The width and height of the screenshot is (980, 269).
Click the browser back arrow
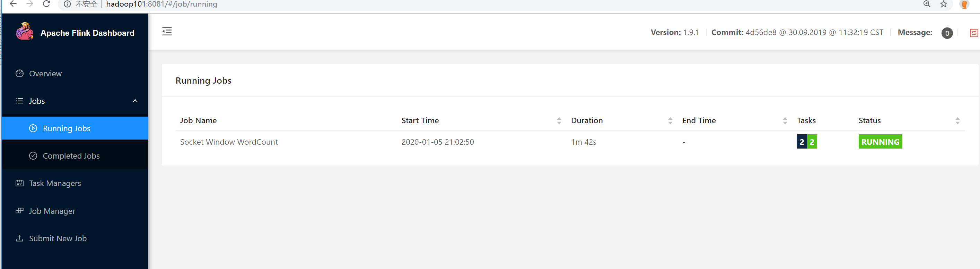13,4
